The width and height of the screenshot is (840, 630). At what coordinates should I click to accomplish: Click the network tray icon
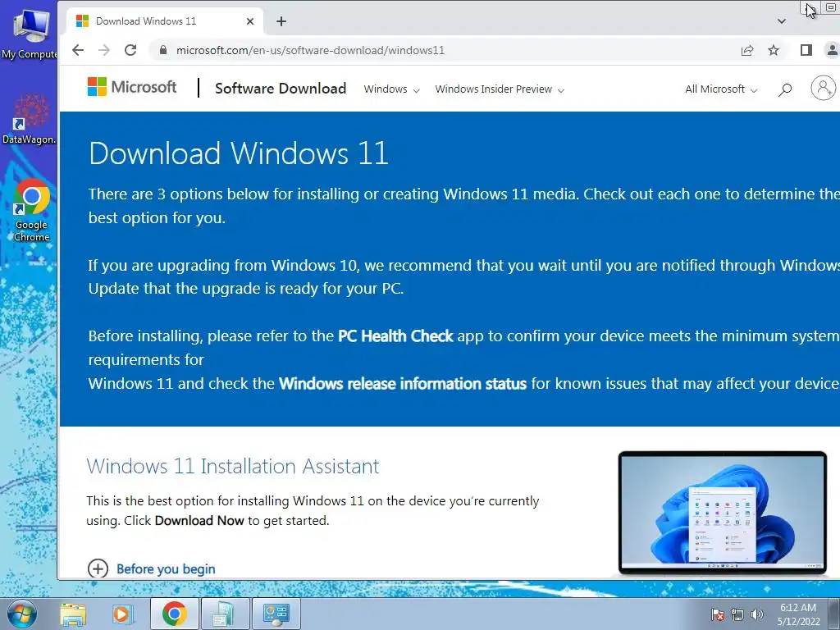(x=737, y=614)
